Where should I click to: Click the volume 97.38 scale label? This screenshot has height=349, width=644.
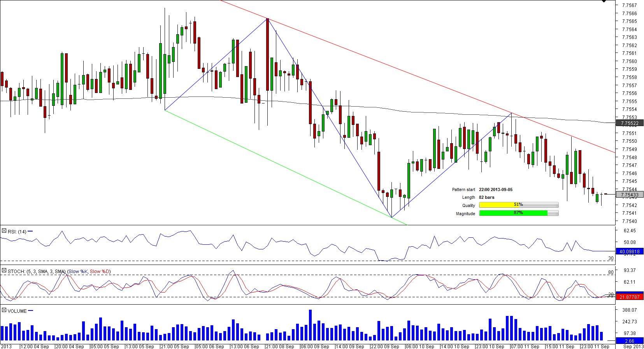point(630,333)
